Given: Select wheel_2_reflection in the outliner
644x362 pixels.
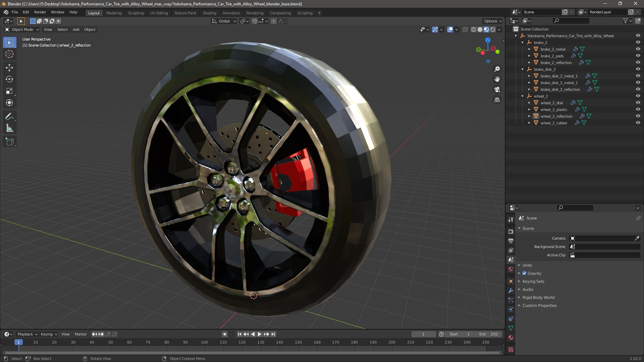Looking at the screenshot, I should pyautogui.click(x=556, y=116).
